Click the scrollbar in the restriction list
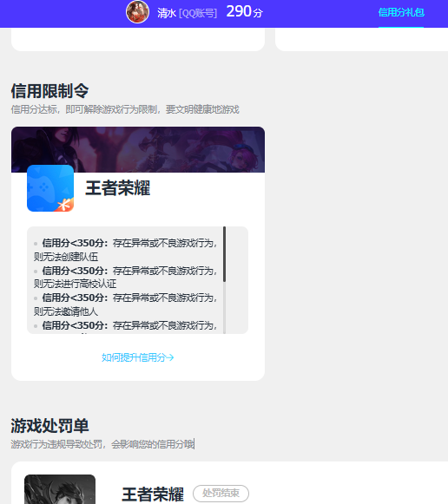 [x=224, y=254]
